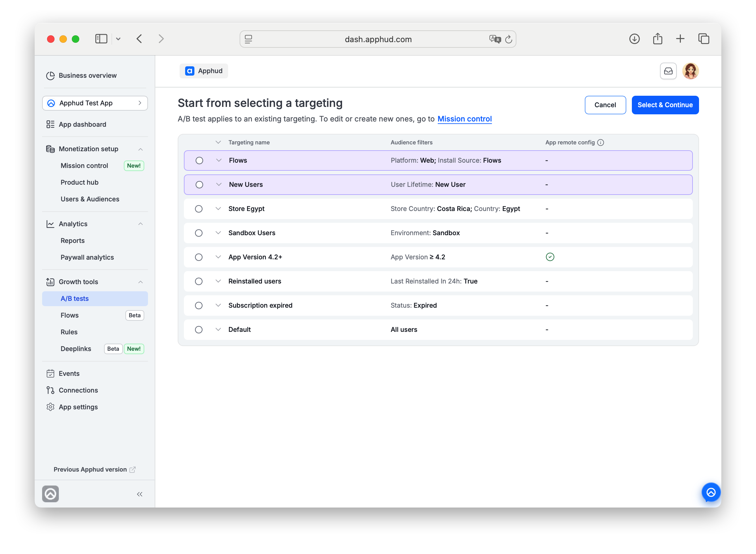The image size is (756, 554).
Task: Click the external link icon by Previous Apphud version
Action: tap(133, 469)
